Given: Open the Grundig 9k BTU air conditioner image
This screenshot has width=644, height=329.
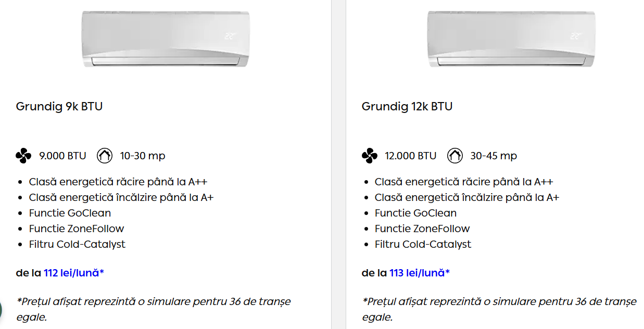Looking at the screenshot, I should (166, 39).
